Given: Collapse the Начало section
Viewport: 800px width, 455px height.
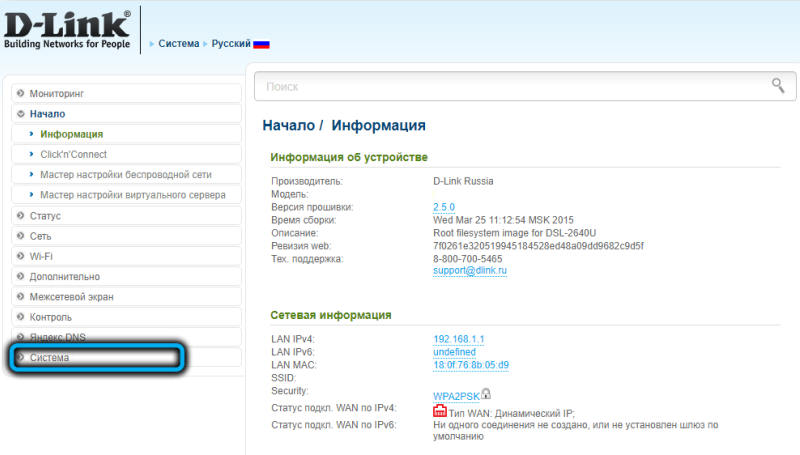Looking at the screenshot, I should tap(48, 114).
